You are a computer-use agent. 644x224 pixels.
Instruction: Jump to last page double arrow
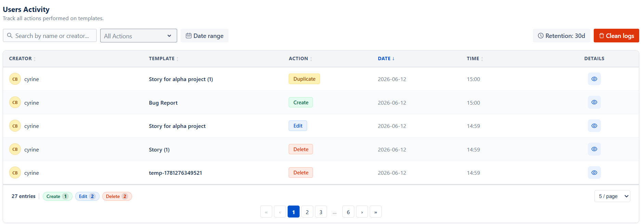point(376,212)
